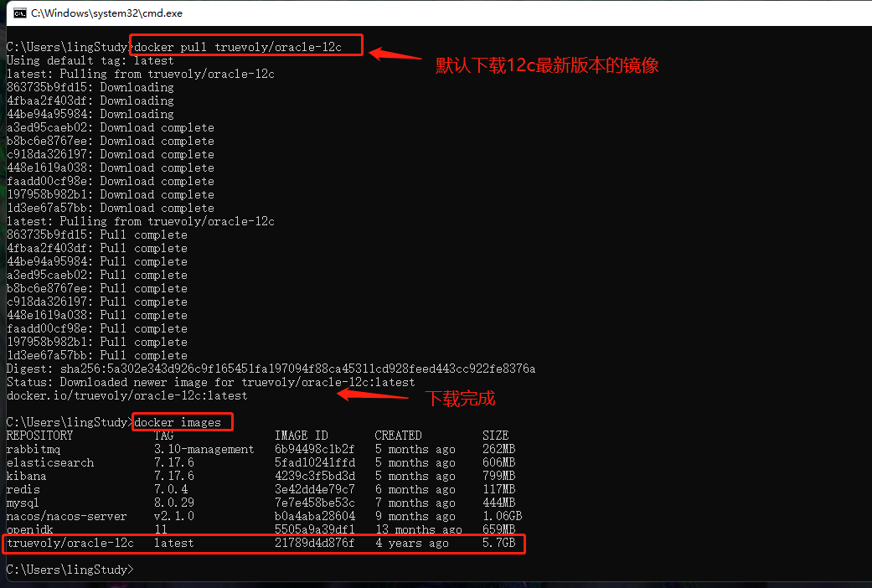Click the final C:\Users\lingStudy> prompt
Image resolution: width=872 pixels, height=588 pixels.
70,570
